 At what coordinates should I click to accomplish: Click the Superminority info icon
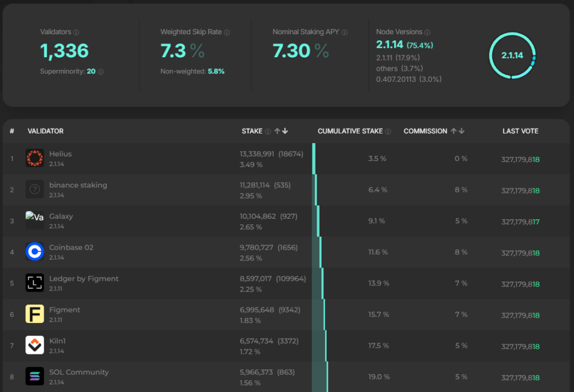coord(101,71)
